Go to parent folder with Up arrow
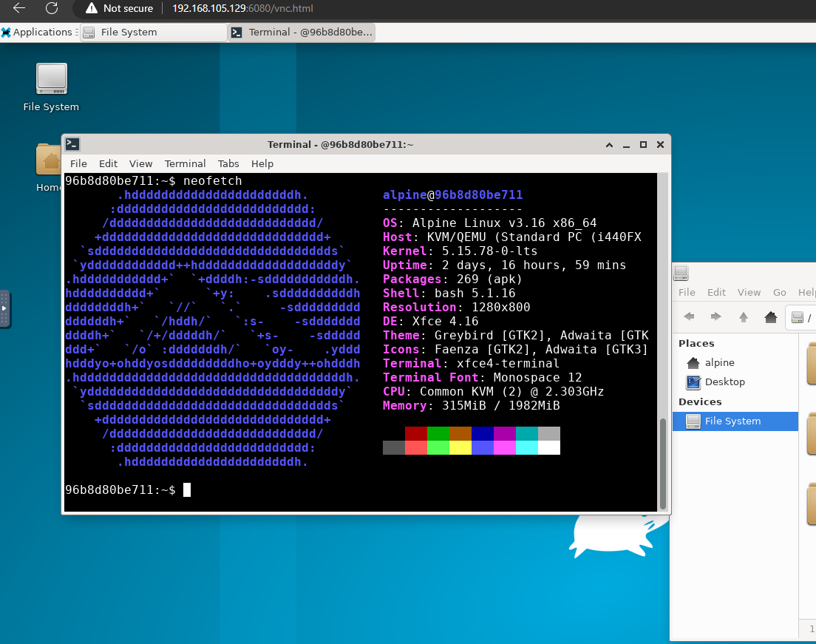 [x=744, y=317]
